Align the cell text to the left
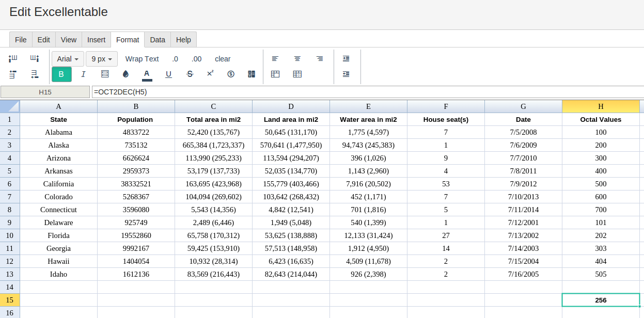 click(275, 59)
